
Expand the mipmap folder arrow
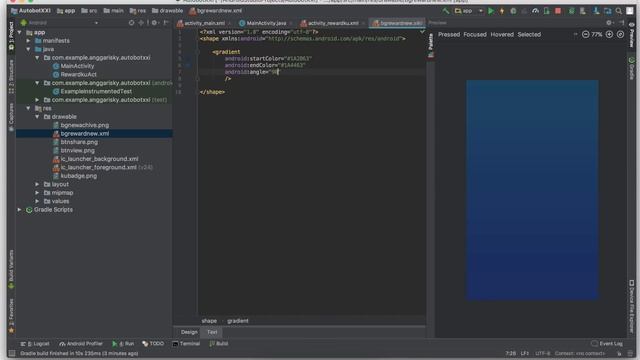[37, 193]
